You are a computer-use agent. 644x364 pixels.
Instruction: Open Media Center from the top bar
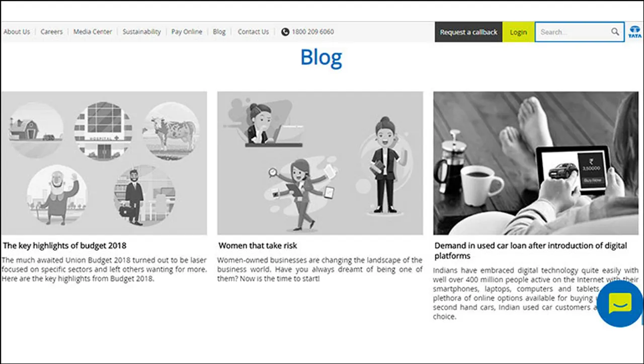coord(93,32)
